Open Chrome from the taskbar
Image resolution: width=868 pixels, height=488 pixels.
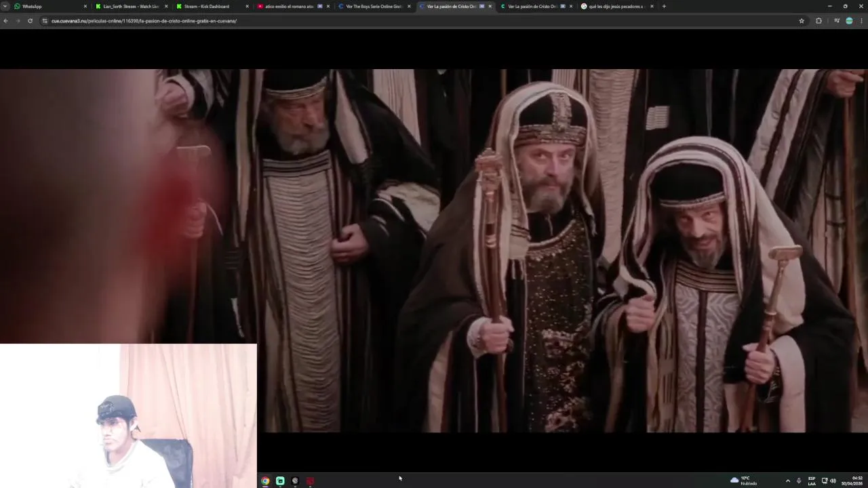pos(265,481)
